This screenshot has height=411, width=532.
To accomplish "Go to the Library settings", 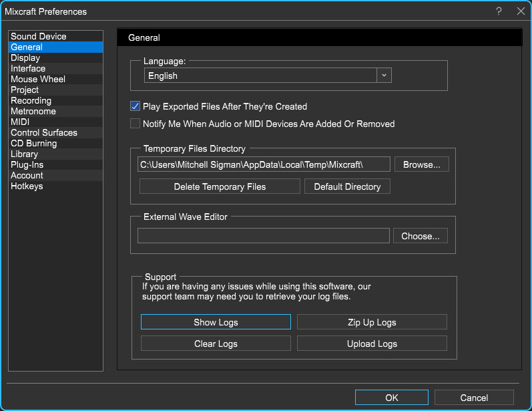I will (55, 154).
